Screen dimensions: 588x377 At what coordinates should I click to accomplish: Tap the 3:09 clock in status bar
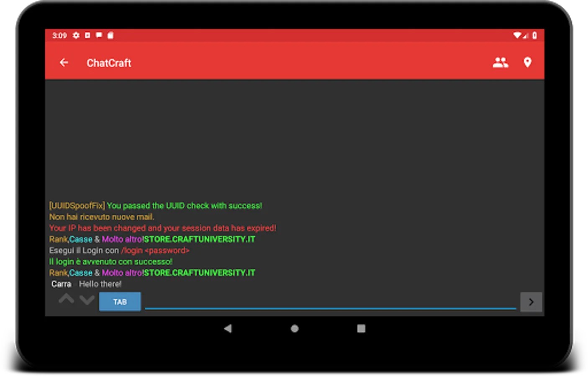point(59,35)
